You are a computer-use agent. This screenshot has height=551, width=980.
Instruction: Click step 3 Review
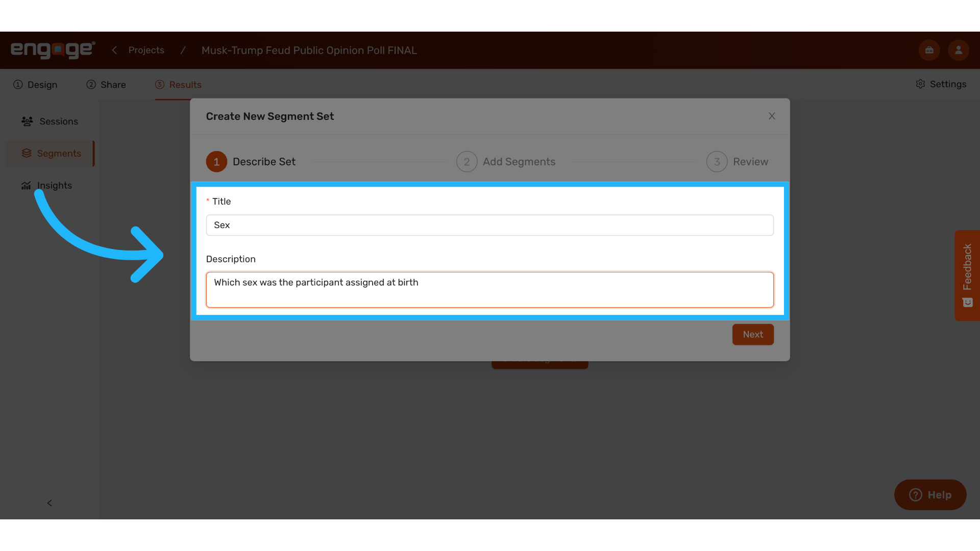point(737,162)
